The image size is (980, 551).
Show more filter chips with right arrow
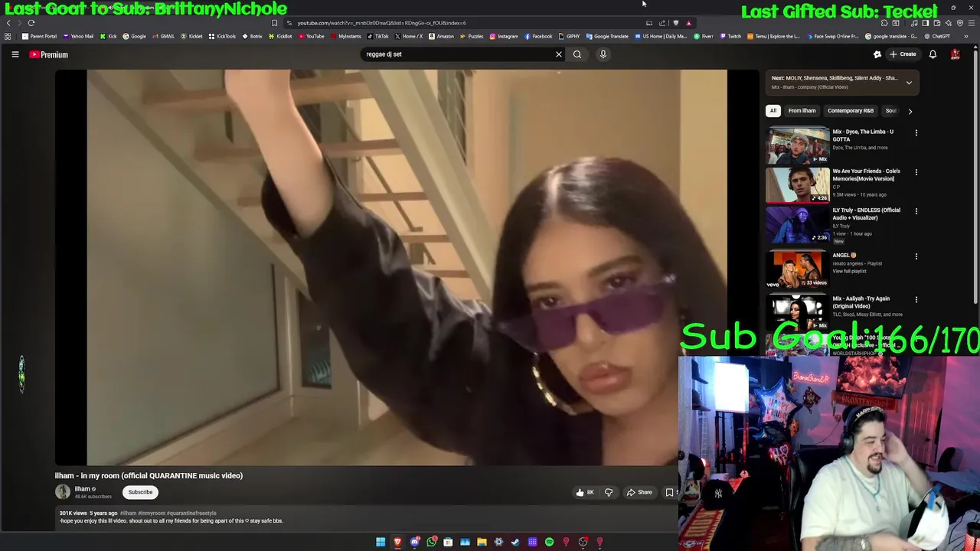coord(910,111)
